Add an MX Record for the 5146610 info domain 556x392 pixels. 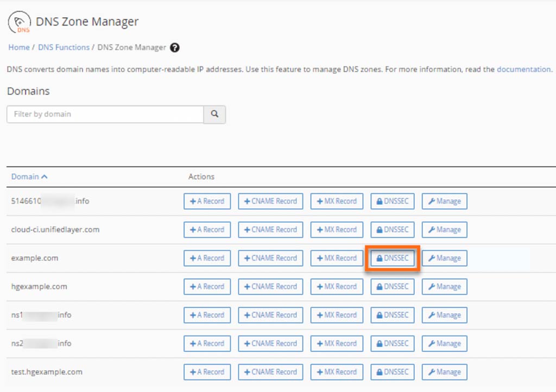point(336,201)
